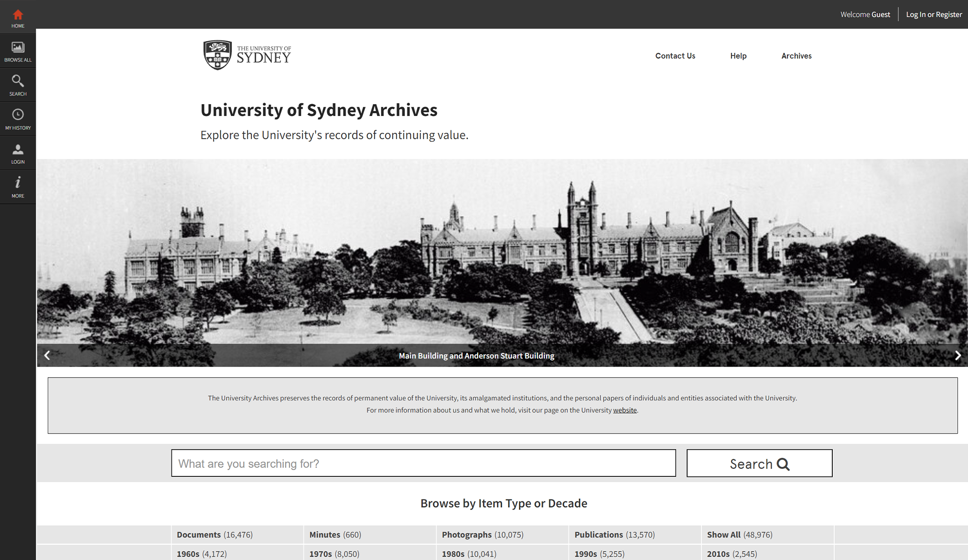Open the Search sidebar icon

tap(18, 85)
